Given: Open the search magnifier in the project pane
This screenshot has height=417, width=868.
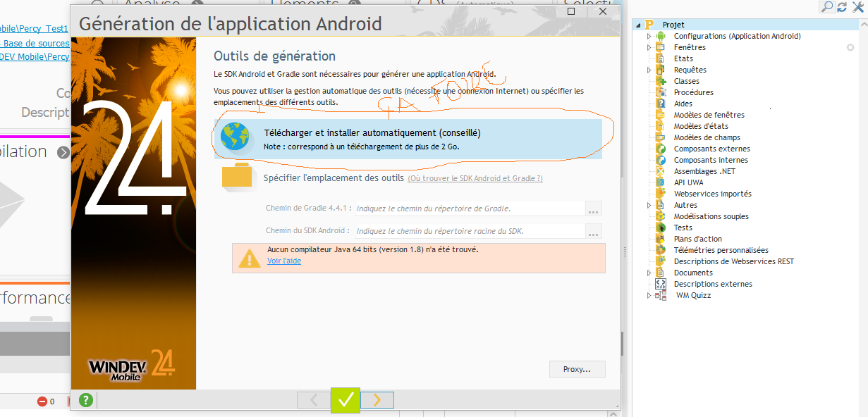Looking at the screenshot, I should [826, 7].
